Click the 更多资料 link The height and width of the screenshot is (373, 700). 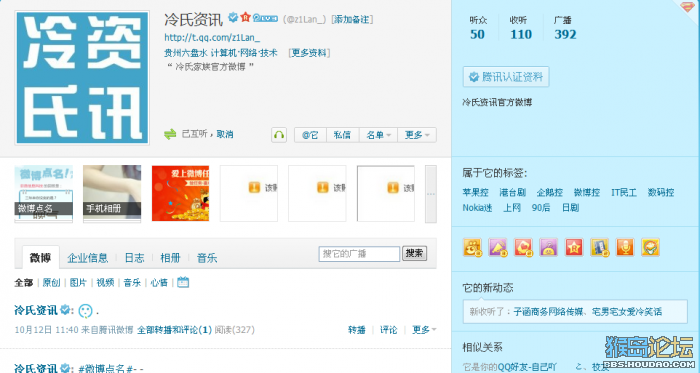309,53
